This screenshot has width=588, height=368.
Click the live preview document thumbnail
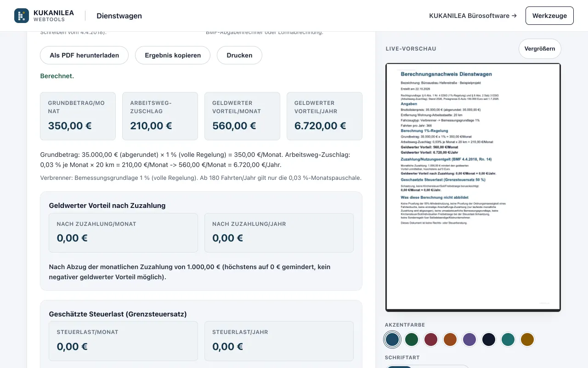coord(473,187)
